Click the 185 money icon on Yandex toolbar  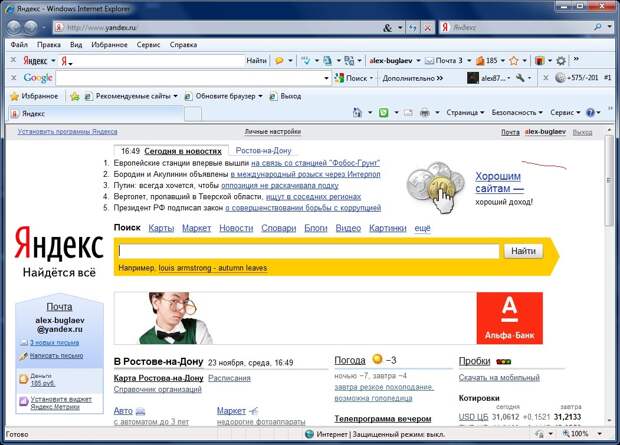486,61
